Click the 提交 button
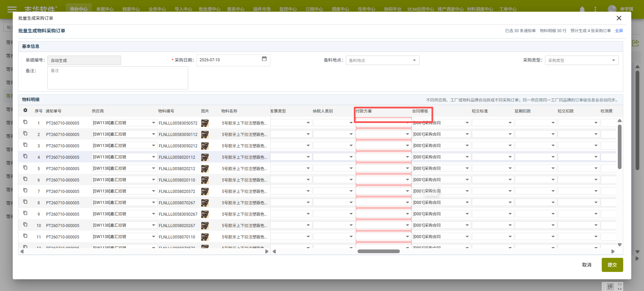 click(612, 265)
